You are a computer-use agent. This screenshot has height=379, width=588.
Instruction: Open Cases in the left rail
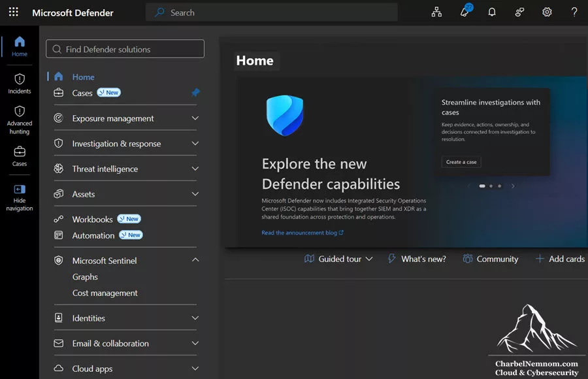(x=20, y=156)
